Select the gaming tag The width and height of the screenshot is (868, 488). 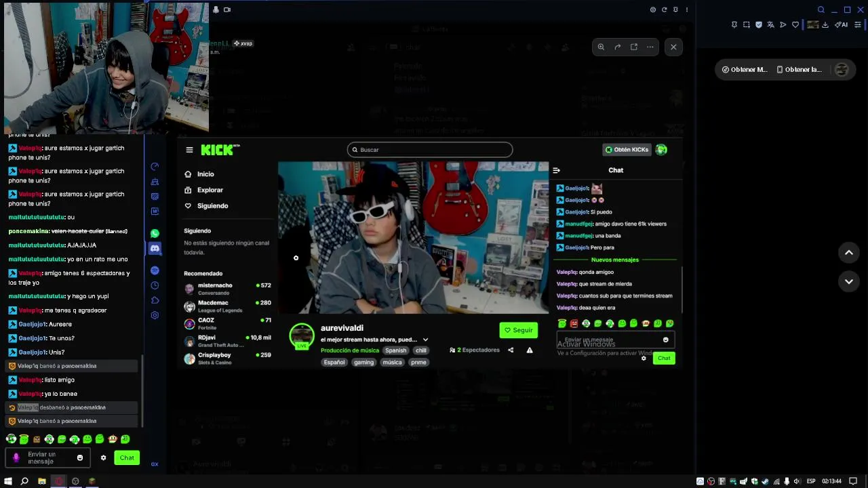tap(363, 362)
